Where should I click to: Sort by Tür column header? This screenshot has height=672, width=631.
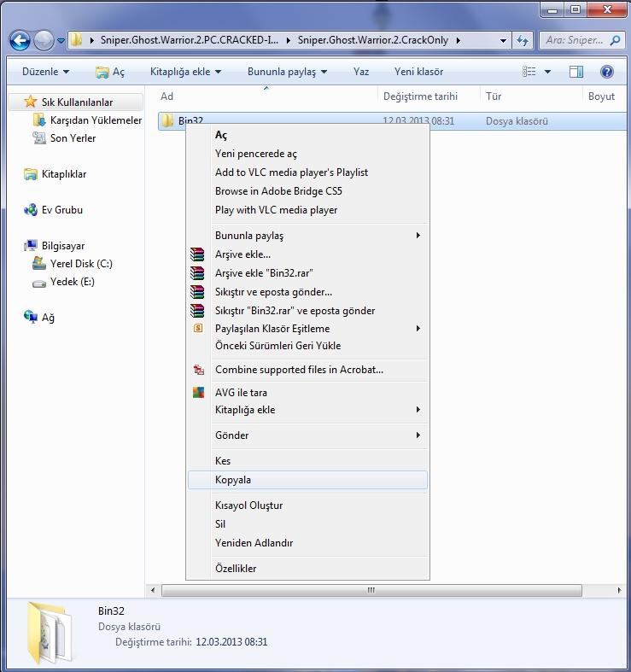[x=494, y=96]
